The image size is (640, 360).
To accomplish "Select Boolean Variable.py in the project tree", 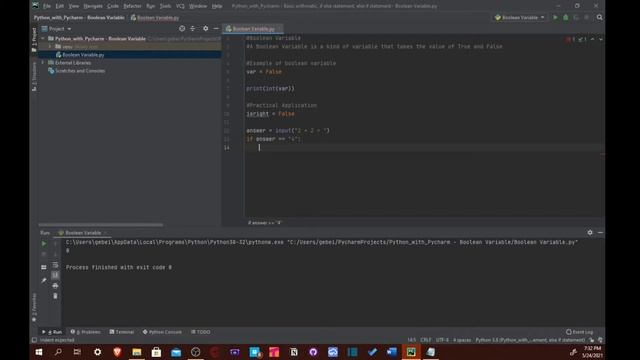I will click(x=83, y=55).
